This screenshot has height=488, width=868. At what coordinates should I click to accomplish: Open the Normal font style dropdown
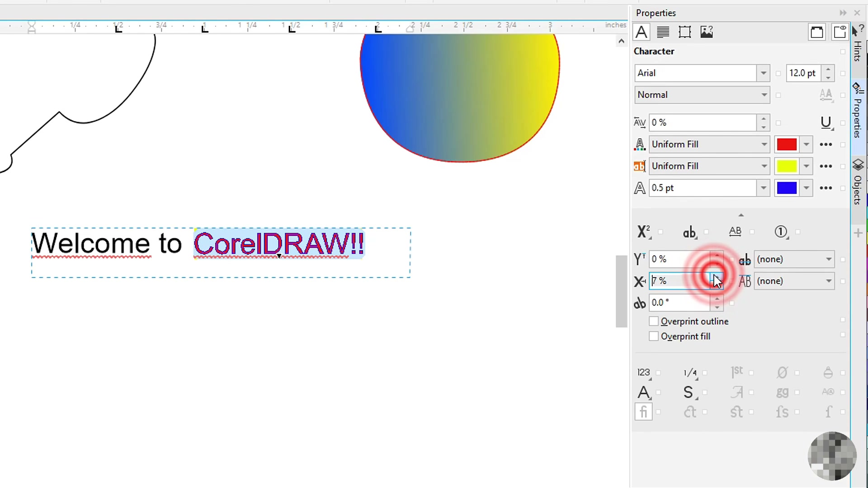click(x=764, y=95)
